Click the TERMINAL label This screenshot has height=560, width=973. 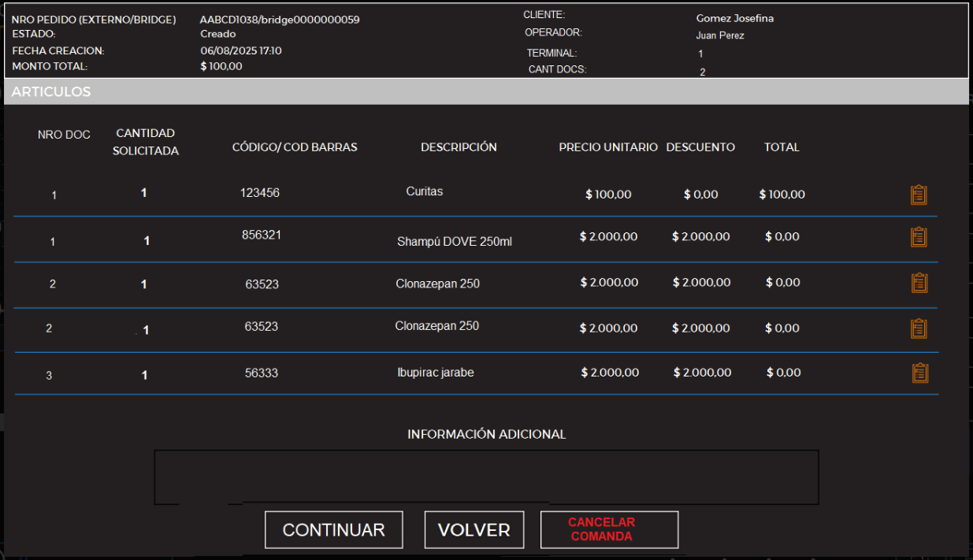click(551, 53)
